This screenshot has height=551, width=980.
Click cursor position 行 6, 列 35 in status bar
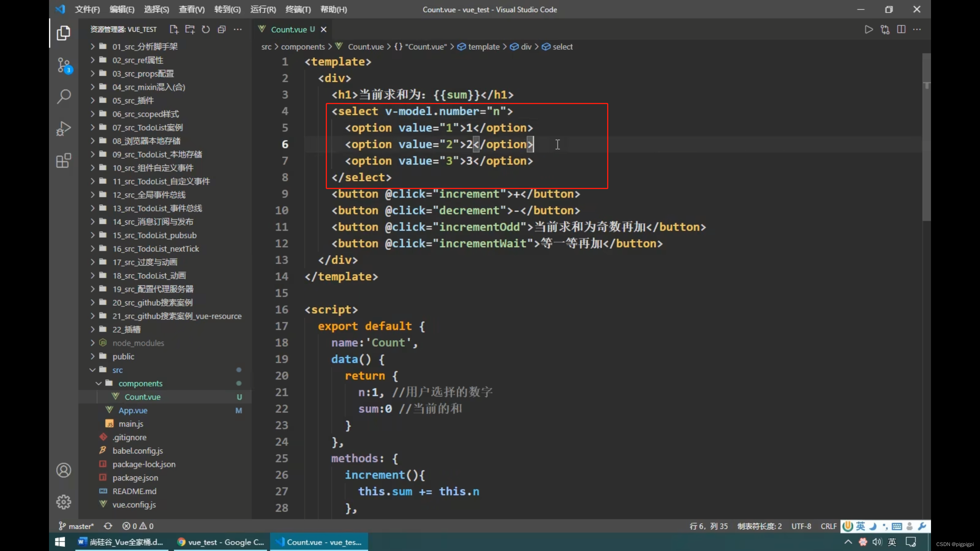[709, 526]
